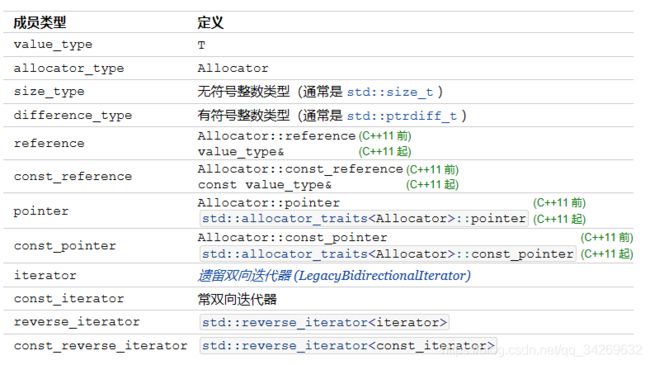
Task: Click the Allocator::const_pointer definition text
Action: (292, 237)
